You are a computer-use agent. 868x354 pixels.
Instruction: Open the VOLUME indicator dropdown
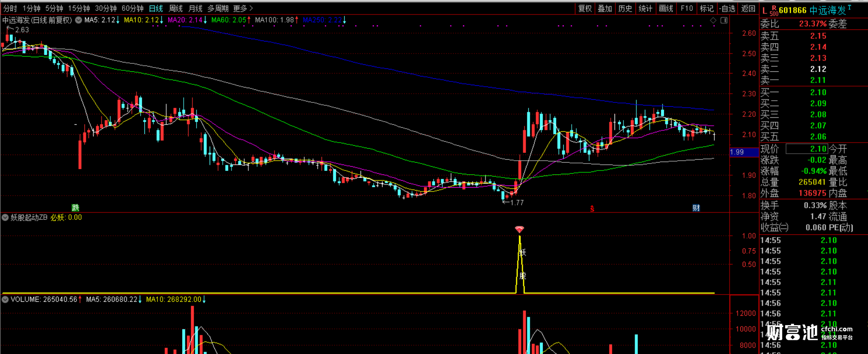tap(5, 300)
